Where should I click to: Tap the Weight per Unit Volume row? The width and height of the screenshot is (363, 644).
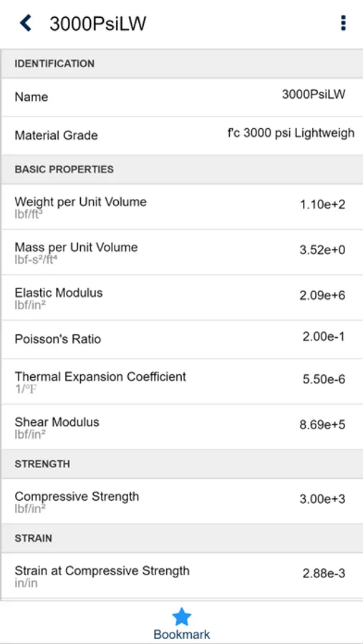click(182, 207)
